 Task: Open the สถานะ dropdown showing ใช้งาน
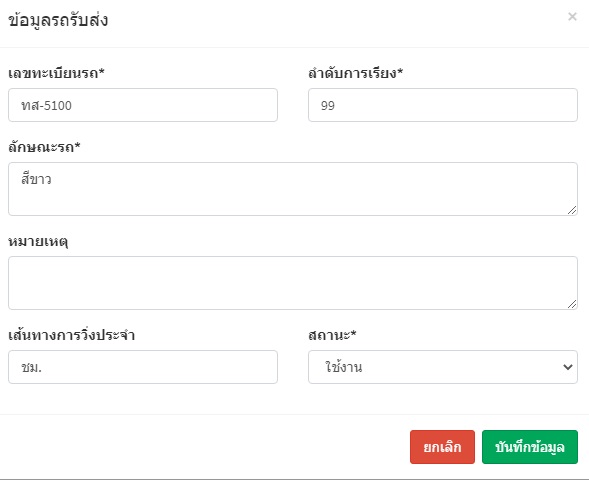(x=443, y=367)
